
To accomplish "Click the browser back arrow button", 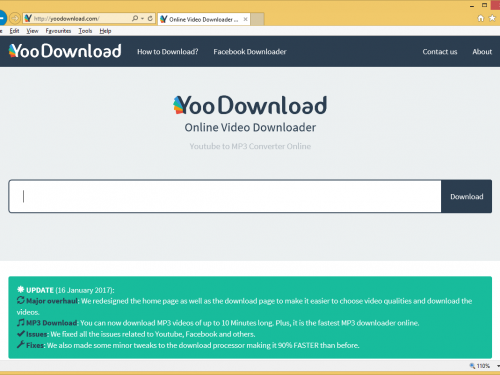I will click(x=2, y=18).
